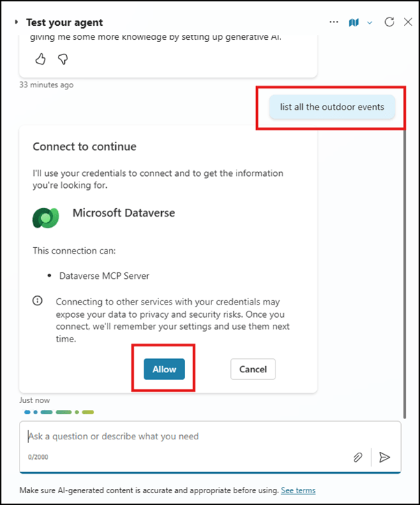Collapse the Test your agent panel triangle
Viewport: 420px width, 505px height.
[x=17, y=22]
